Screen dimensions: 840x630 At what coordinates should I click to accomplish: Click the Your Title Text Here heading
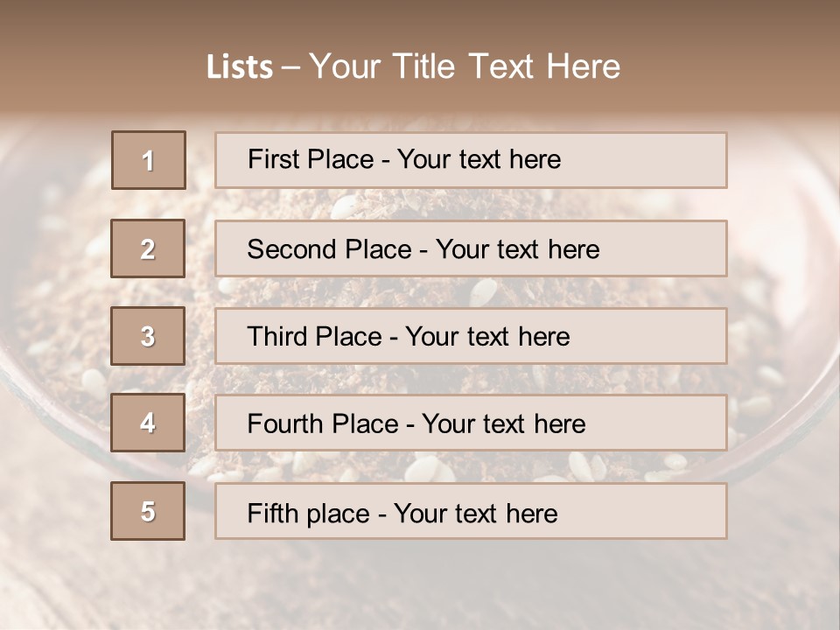[x=465, y=66]
